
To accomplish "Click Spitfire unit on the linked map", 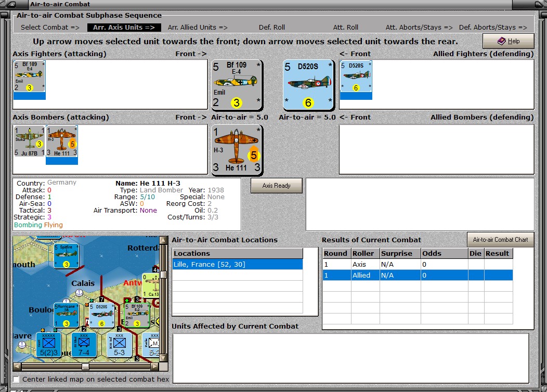I will point(66,256).
